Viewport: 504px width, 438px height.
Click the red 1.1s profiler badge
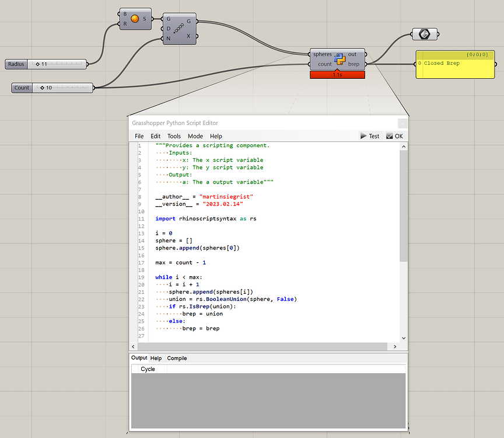point(338,75)
